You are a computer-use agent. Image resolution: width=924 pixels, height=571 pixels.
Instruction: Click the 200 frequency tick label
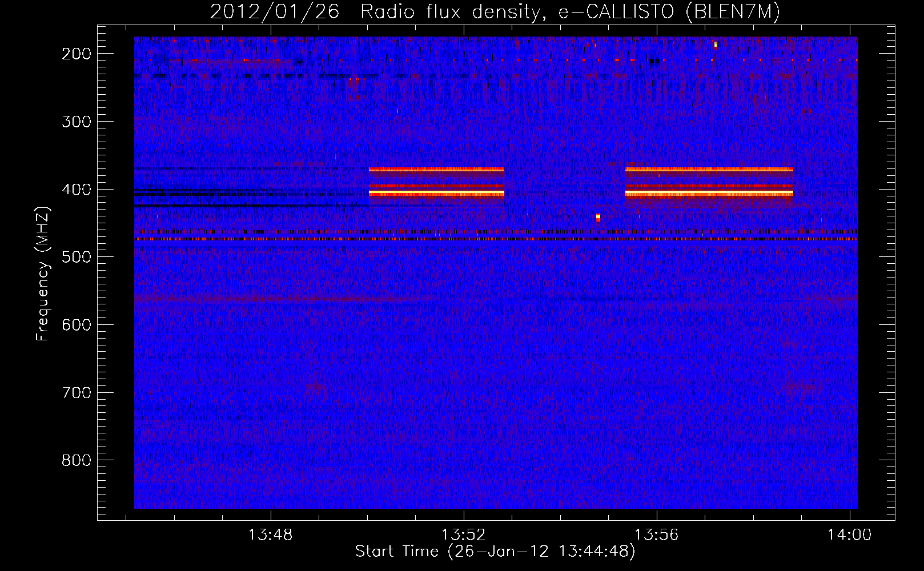tap(77, 54)
